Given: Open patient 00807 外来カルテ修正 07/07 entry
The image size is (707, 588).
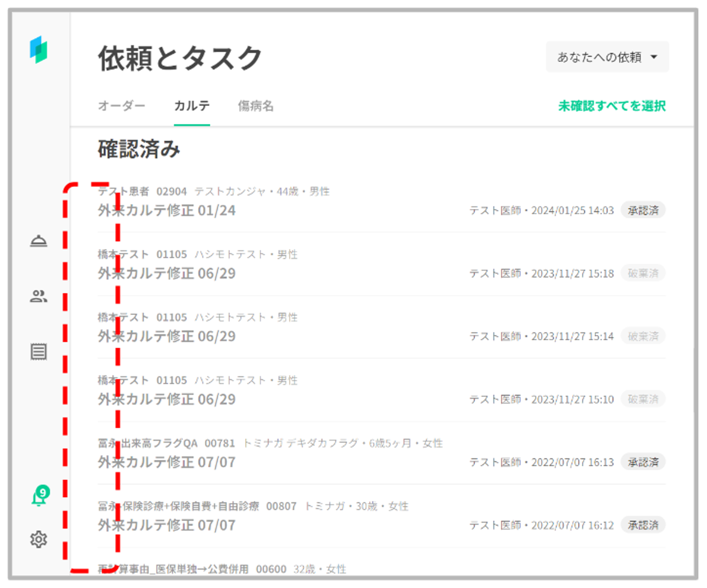Looking at the screenshot, I should coord(166,525).
